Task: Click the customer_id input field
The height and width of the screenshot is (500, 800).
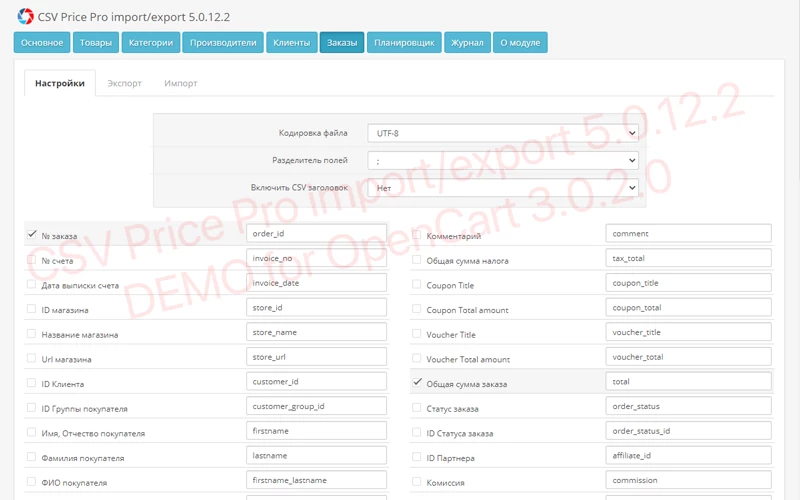Action: click(x=316, y=382)
